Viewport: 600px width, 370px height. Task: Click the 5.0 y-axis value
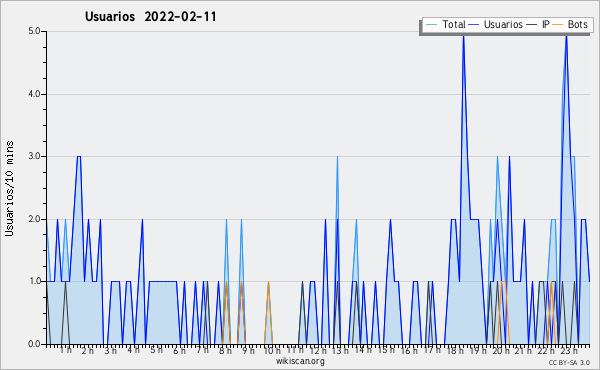(34, 31)
